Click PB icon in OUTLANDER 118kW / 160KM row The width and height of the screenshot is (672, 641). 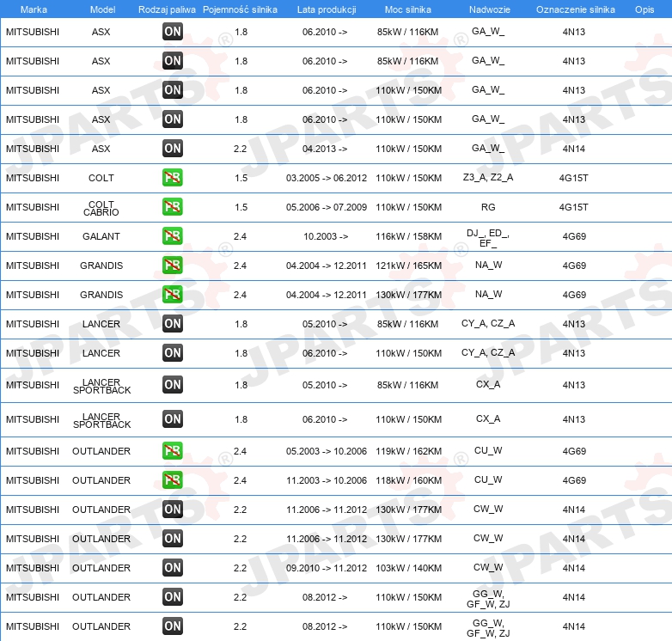[172, 480]
